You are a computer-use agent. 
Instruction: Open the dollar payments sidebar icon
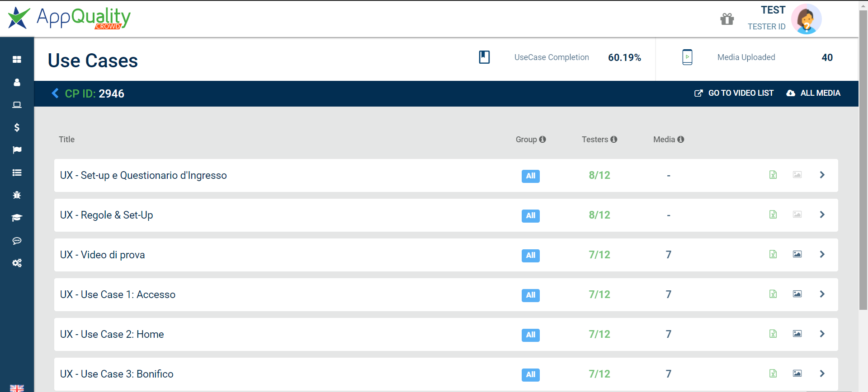(x=17, y=127)
